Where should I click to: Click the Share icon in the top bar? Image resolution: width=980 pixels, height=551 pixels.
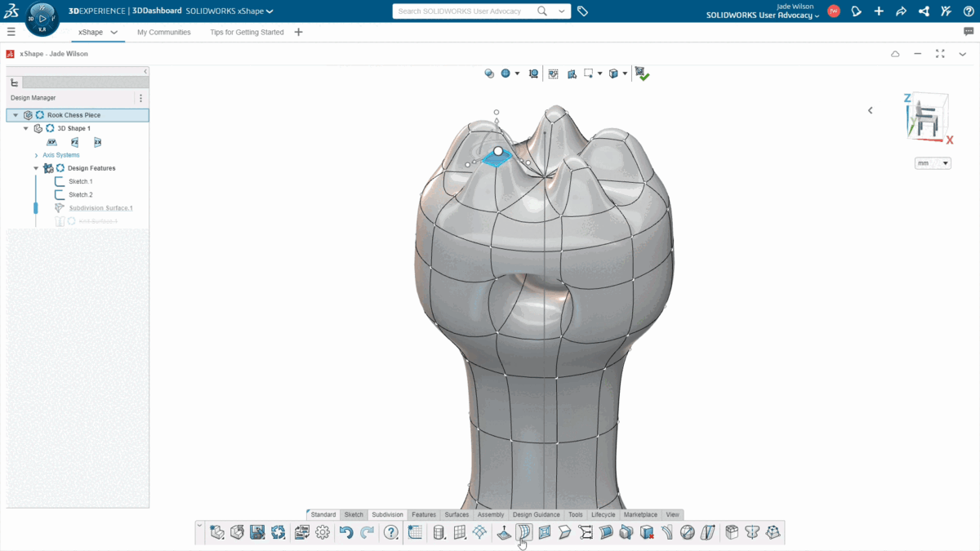[x=924, y=11]
